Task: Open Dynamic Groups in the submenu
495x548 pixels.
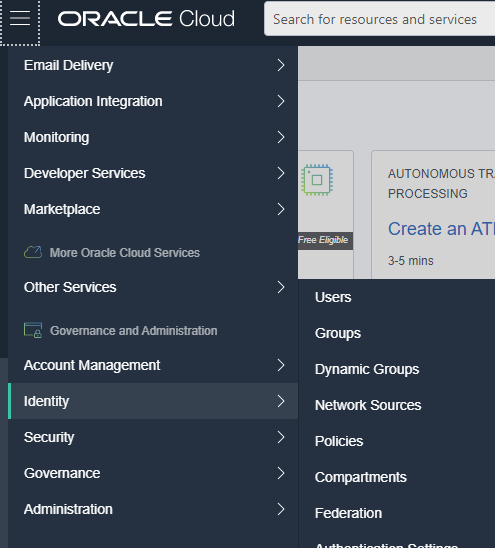Action: [x=367, y=369]
